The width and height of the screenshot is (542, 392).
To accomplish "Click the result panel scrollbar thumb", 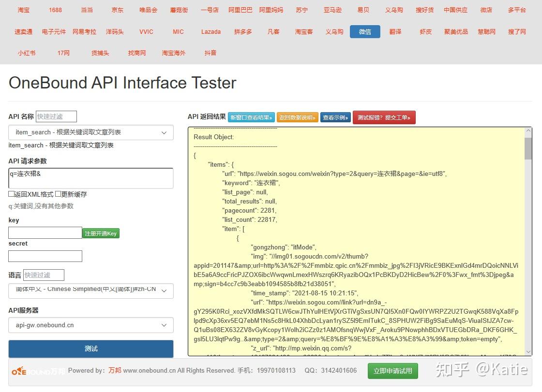I will click(x=528, y=148).
